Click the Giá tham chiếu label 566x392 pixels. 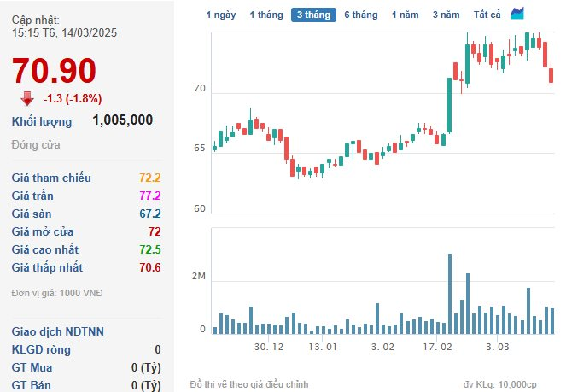tap(51, 178)
